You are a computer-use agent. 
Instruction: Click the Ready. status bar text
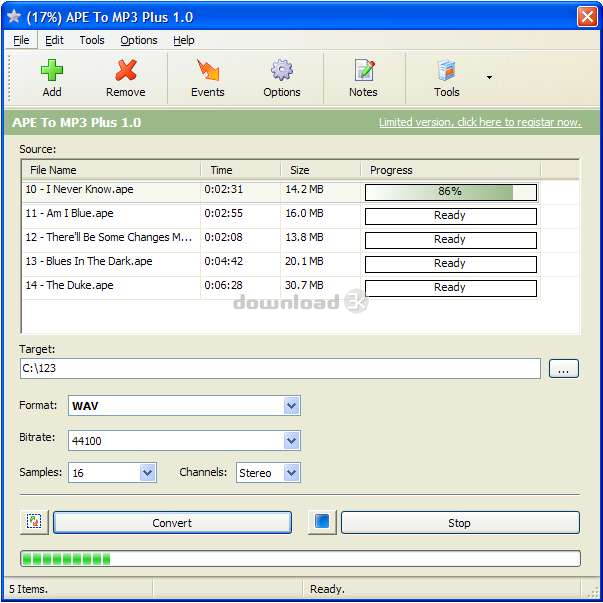(x=327, y=589)
